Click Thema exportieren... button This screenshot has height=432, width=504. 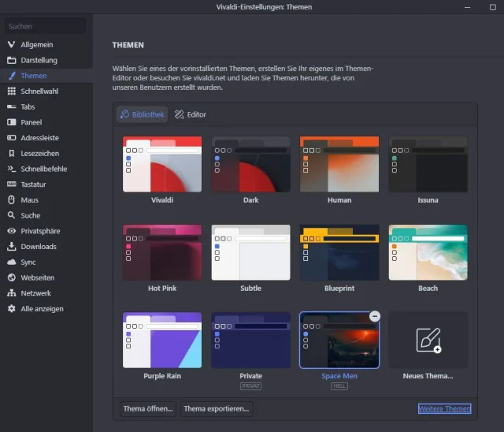[217, 409]
